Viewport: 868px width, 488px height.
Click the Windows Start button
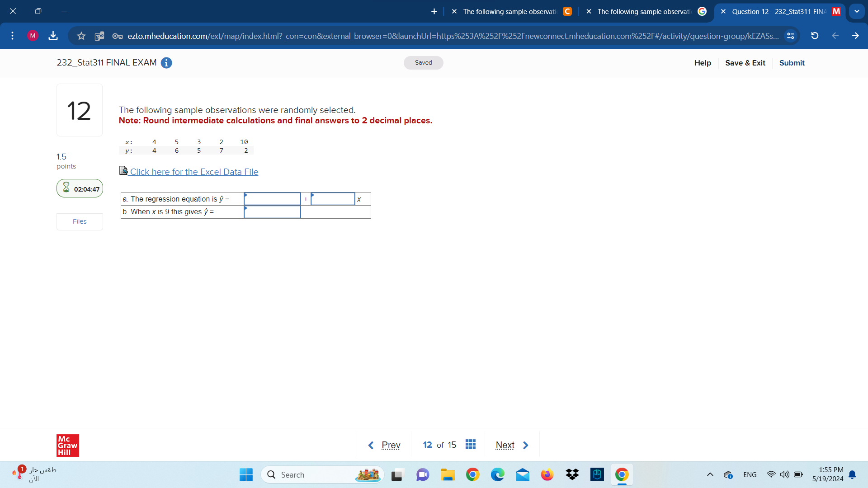point(245,474)
